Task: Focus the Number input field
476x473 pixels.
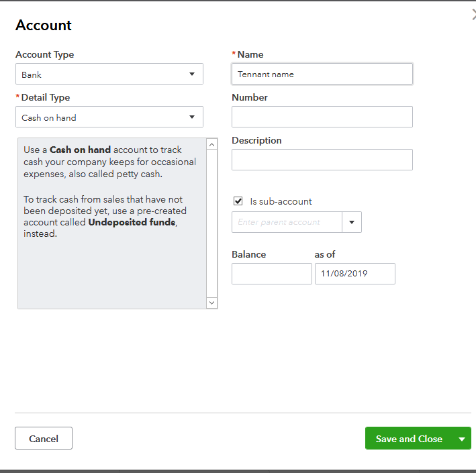Action: (x=322, y=117)
